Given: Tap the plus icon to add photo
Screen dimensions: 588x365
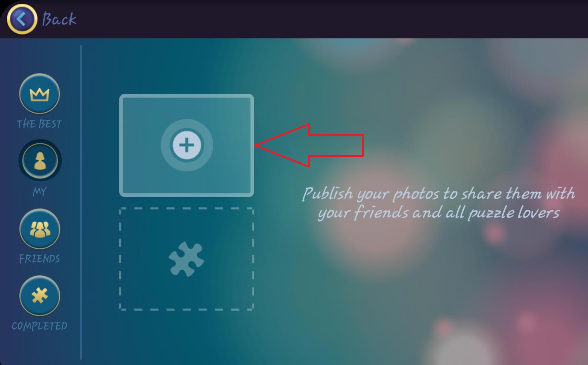Looking at the screenshot, I should (x=187, y=145).
